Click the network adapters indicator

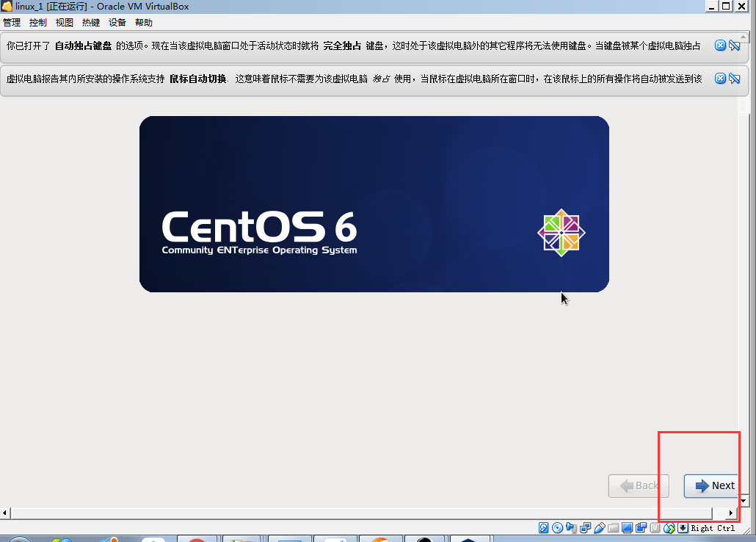click(x=585, y=527)
